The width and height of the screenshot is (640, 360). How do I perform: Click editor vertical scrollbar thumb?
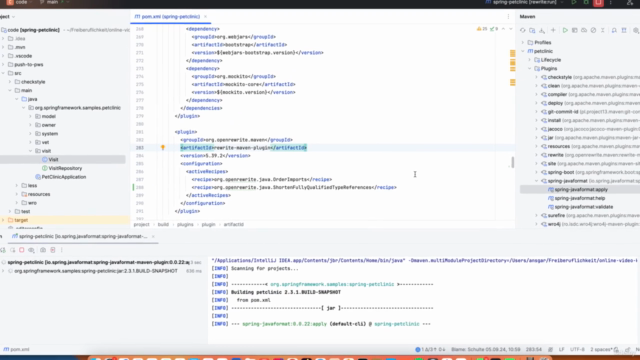point(513,162)
